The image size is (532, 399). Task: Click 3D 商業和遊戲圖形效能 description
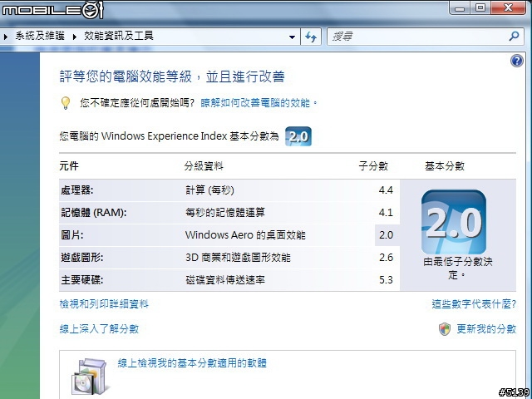click(x=238, y=258)
